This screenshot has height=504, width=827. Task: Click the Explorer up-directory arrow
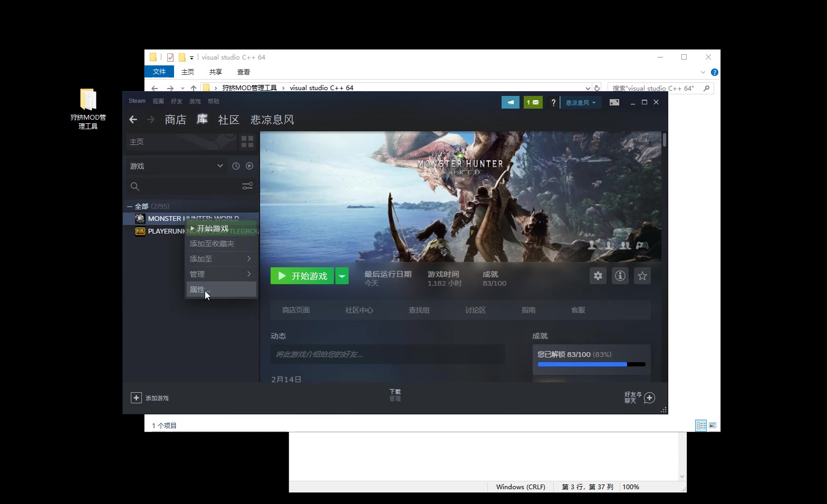tap(194, 88)
